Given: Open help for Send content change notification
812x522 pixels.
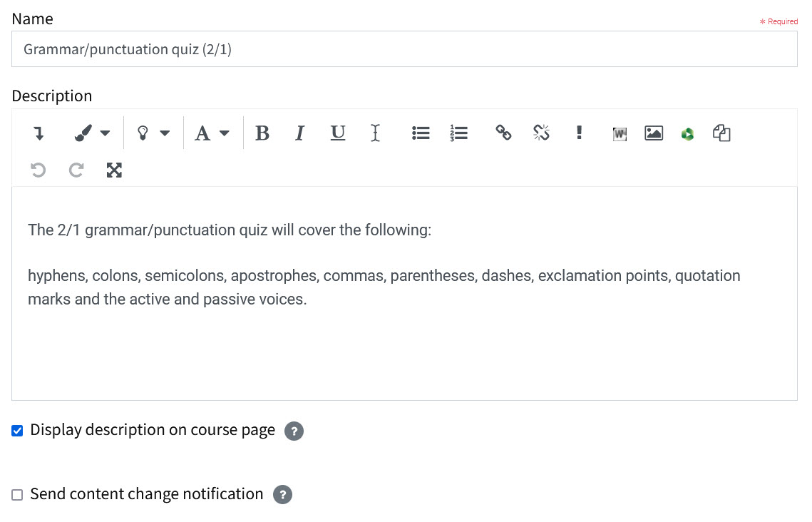Looking at the screenshot, I should (x=283, y=495).
